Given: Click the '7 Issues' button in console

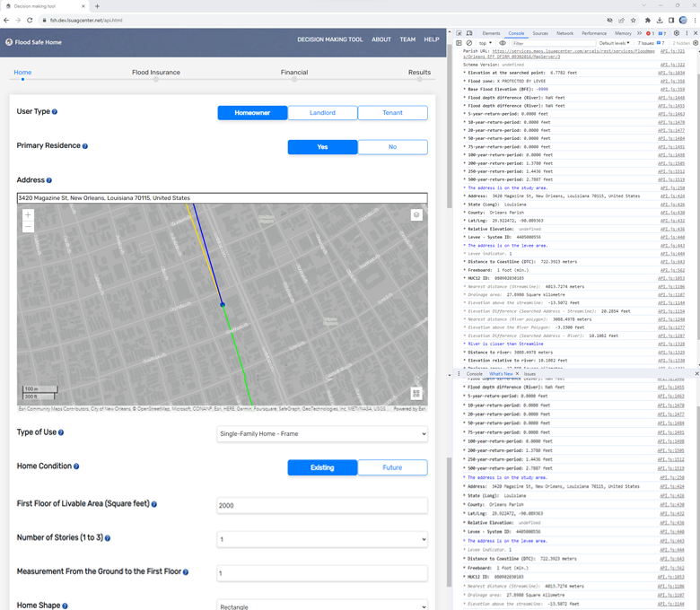Looking at the screenshot, I should click(x=651, y=43).
